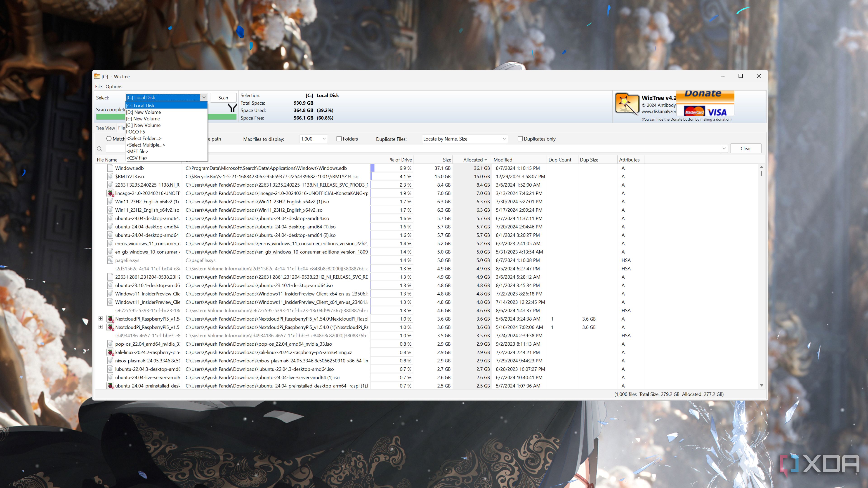Image resolution: width=868 pixels, height=488 pixels.
Task: Click the WizTree magic wand logo icon
Action: (x=627, y=104)
